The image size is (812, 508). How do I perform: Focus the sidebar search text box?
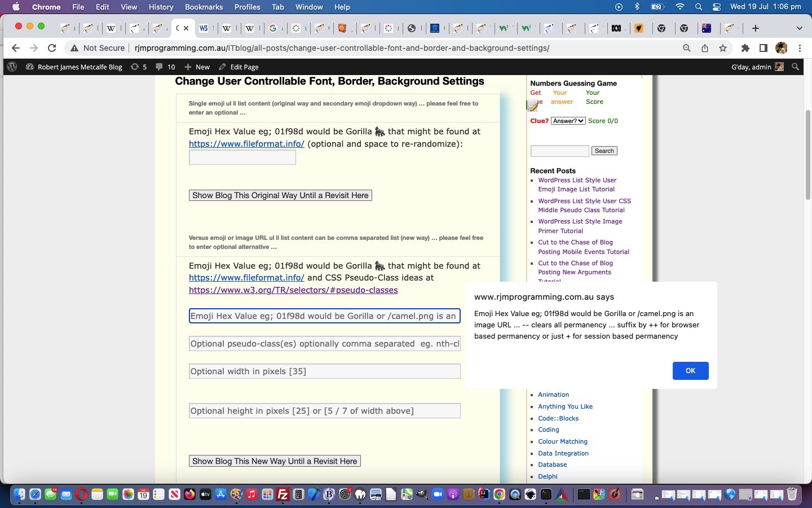pyautogui.click(x=559, y=151)
